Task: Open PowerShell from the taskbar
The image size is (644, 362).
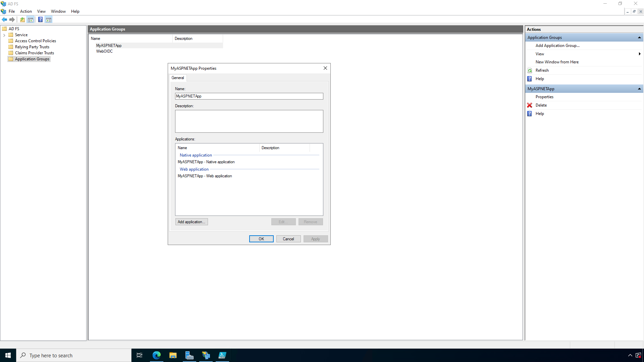Action: (x=222, y=355)
